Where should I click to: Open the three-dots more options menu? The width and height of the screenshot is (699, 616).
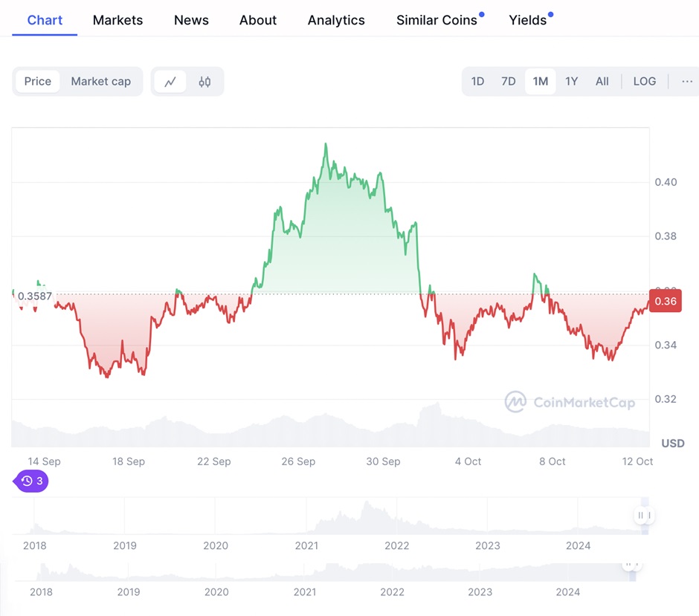point(686,81)
